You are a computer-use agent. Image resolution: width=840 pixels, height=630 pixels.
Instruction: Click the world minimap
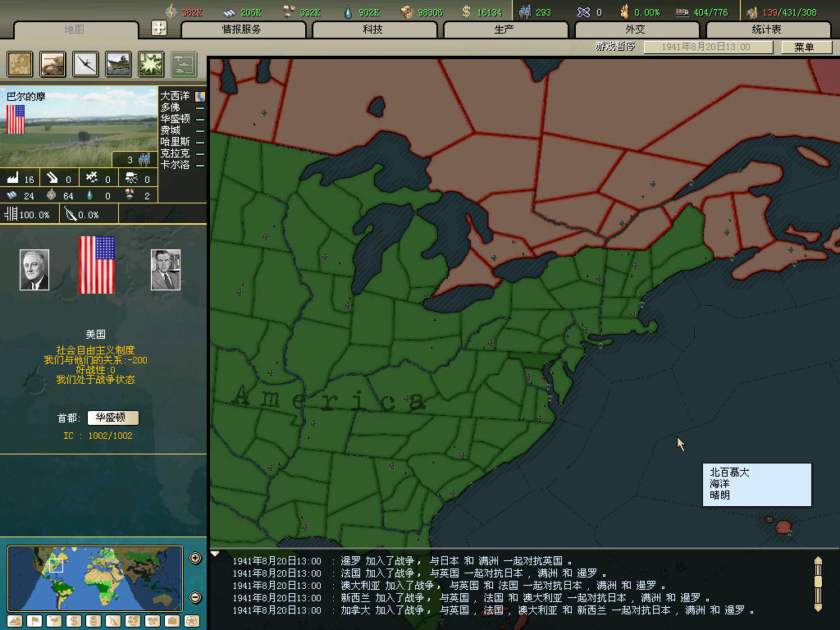(95, 578)
